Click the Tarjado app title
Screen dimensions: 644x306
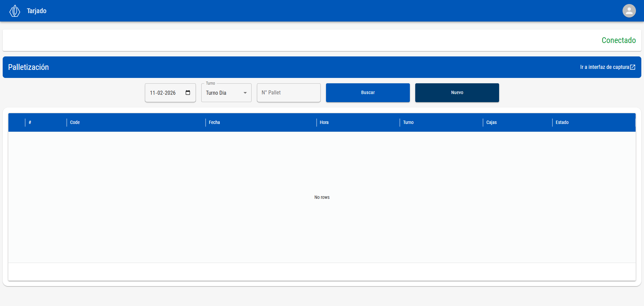tap(37, 11)
